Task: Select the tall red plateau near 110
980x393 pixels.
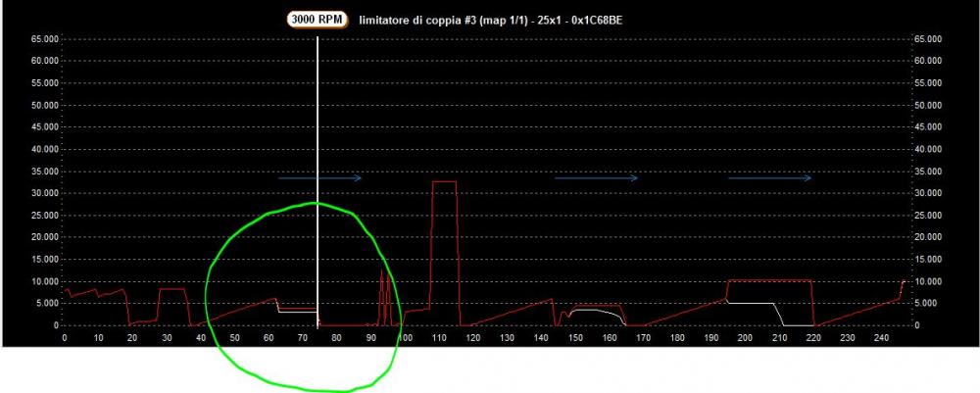Action: click(444, 182)
